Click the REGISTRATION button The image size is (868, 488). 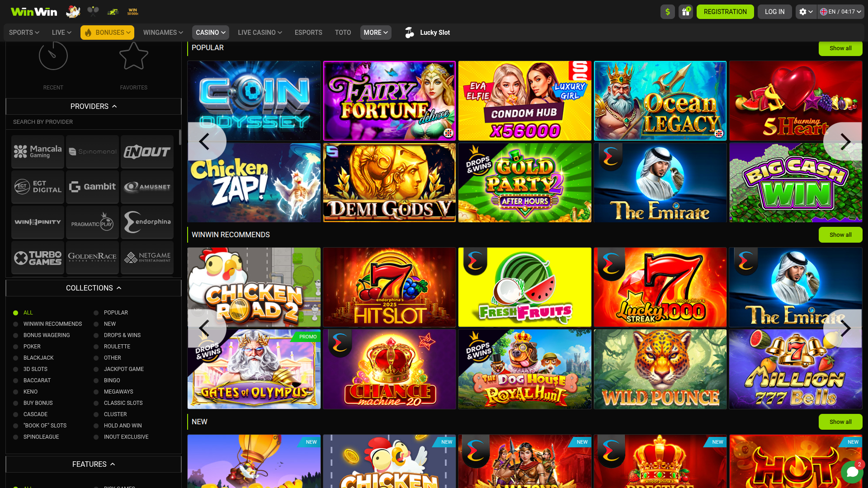(725, 11)
